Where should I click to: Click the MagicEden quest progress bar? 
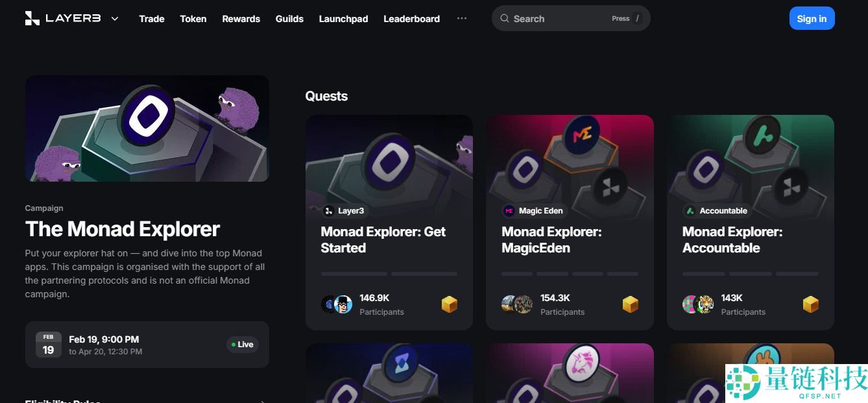[570, 274]
